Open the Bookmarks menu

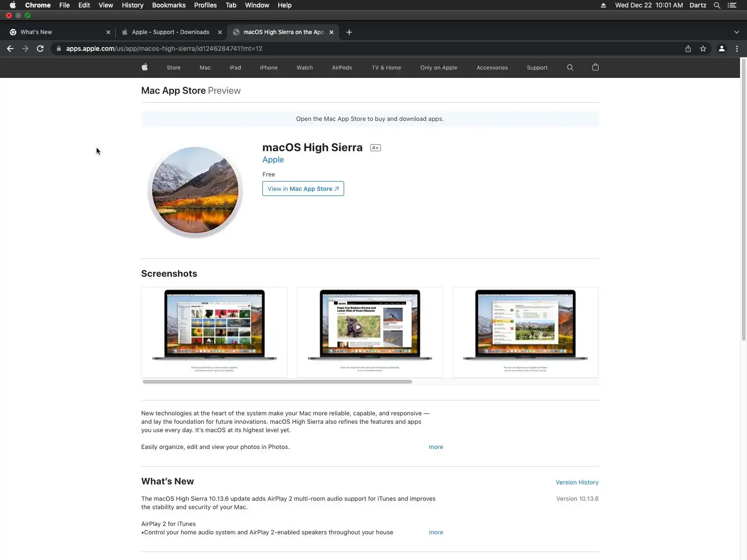(169, 5)
